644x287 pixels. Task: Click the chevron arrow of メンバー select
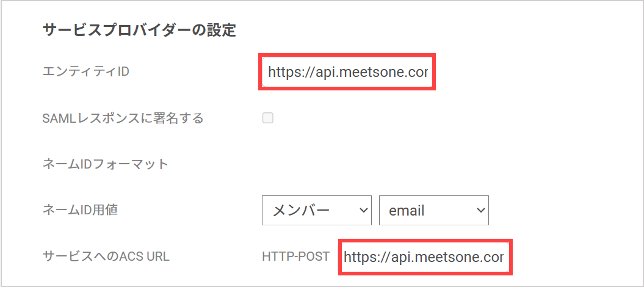[x=363, y=210]
